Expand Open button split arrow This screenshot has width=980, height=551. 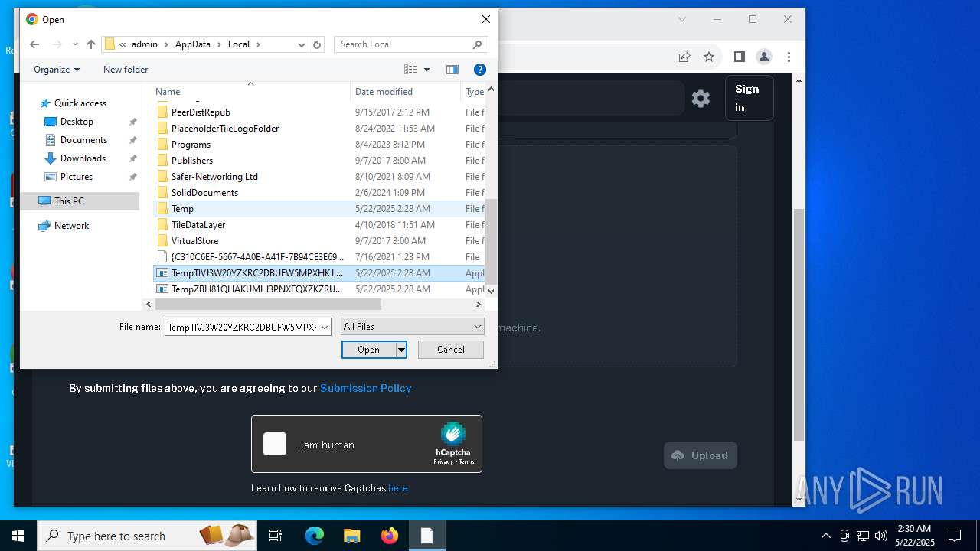pos(401,350)
